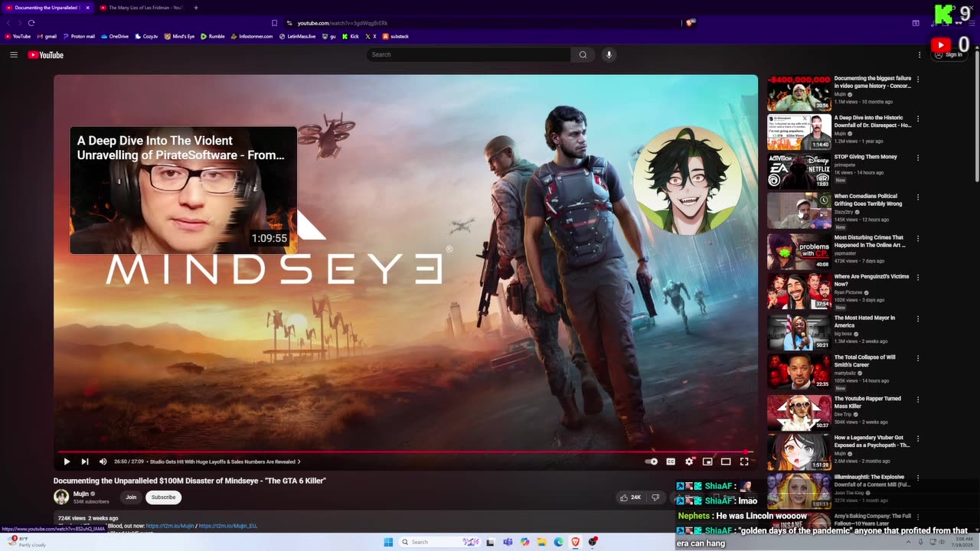
Task: Open the Brave Shields icon in address bar
Action: click(x=690, y=23)
